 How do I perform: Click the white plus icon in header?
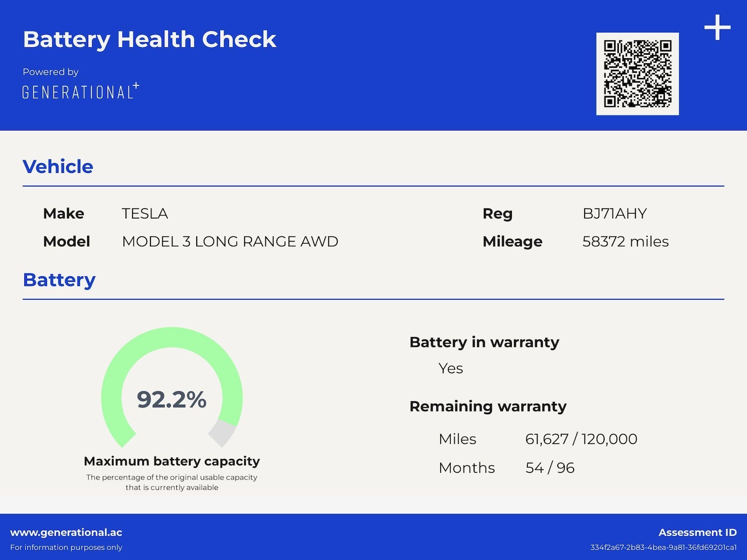point(717,27)
